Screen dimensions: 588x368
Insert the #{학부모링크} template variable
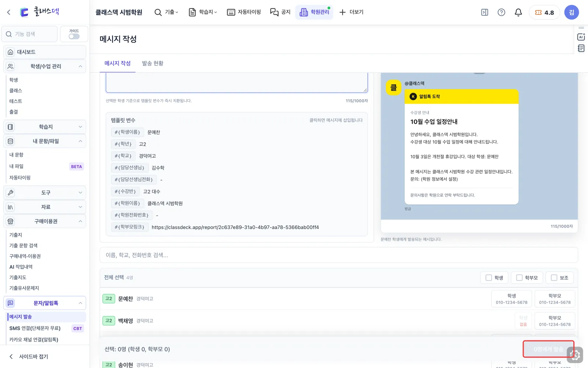[129, 227]
